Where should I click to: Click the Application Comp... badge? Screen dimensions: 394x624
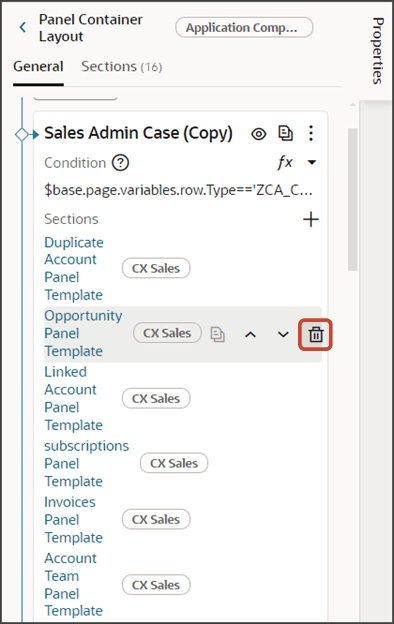244,27
